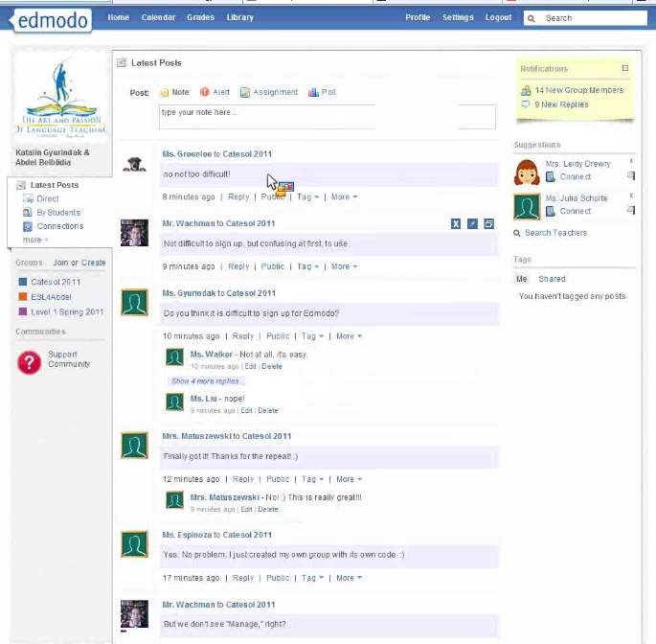Delete Mr. Wachman's post with X icon

[x=456, y=223]
